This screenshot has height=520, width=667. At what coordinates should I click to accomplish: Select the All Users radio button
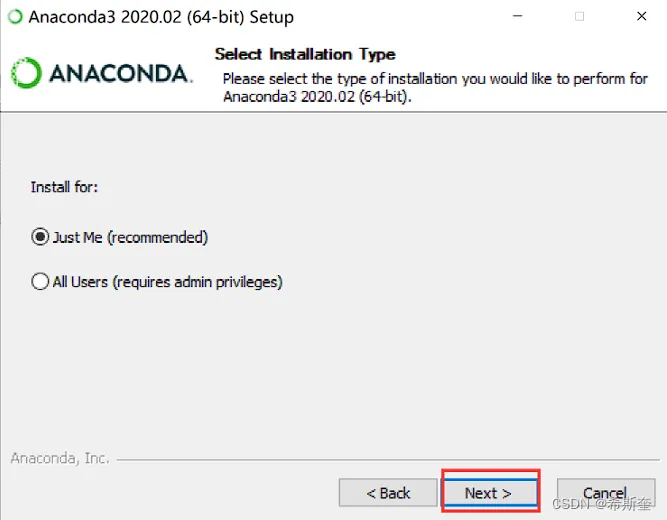click(x=40, y=281)
